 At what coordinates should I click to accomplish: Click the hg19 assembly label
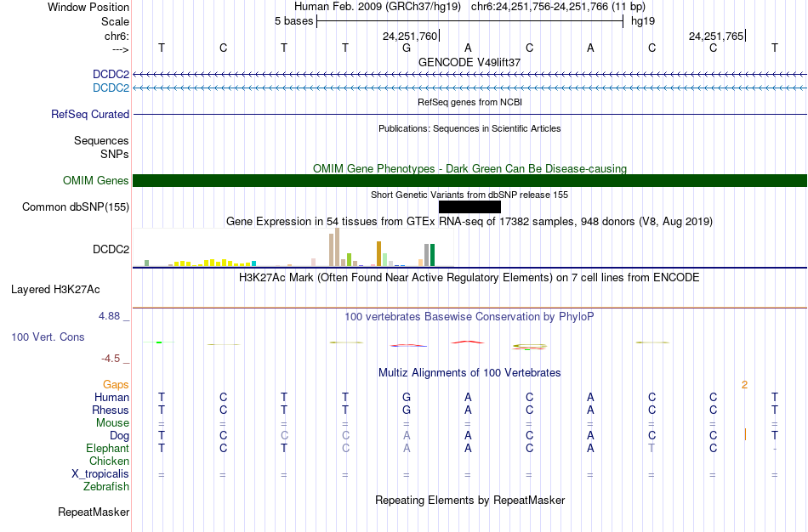[643, 21]
